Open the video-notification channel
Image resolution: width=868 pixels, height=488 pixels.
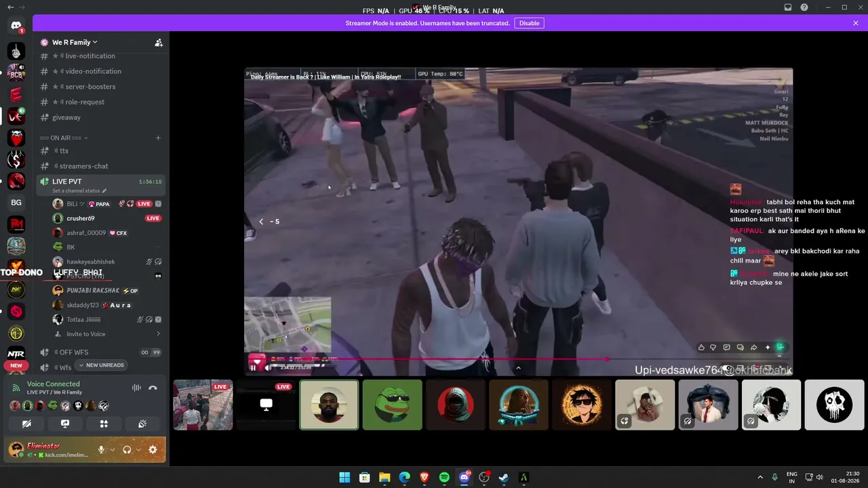(102, 71)
